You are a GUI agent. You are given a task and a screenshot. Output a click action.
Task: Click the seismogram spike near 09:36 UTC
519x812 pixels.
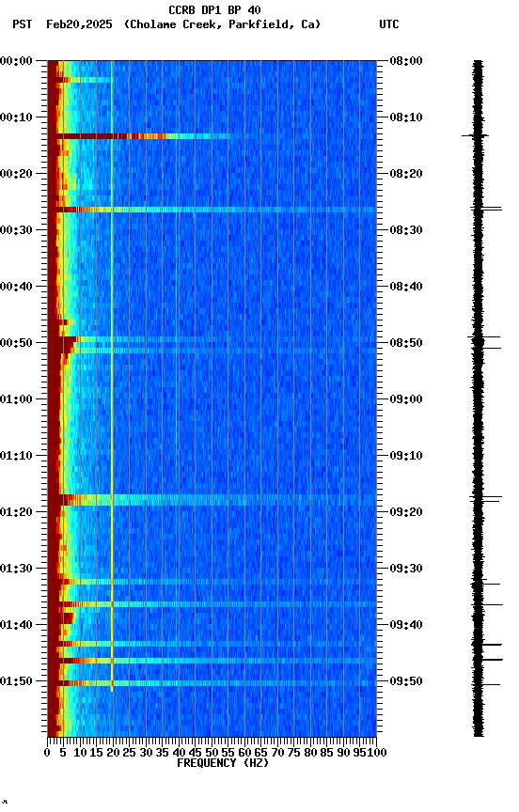point(487,605)
